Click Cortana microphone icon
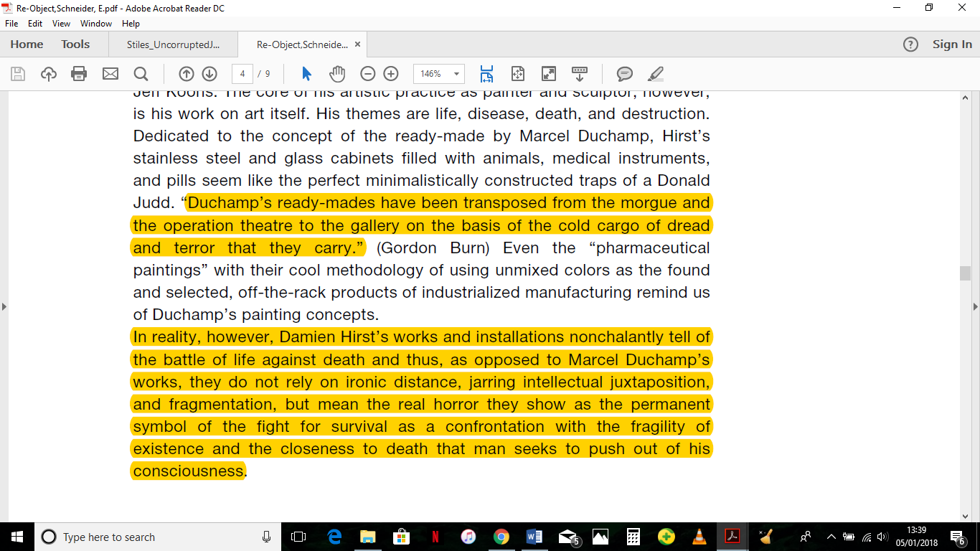Viewport: 980px width, 551px height. (x=267, y=537)
